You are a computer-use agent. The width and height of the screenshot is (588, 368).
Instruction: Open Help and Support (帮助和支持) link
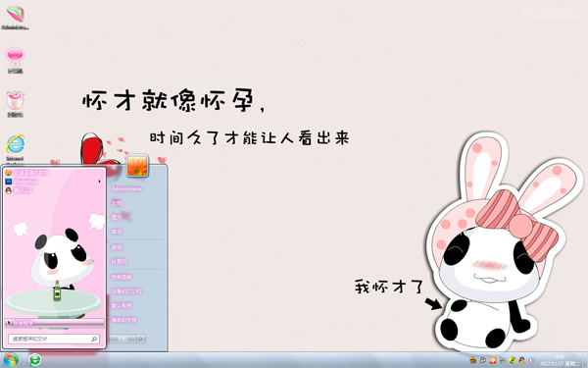(123, 320)
